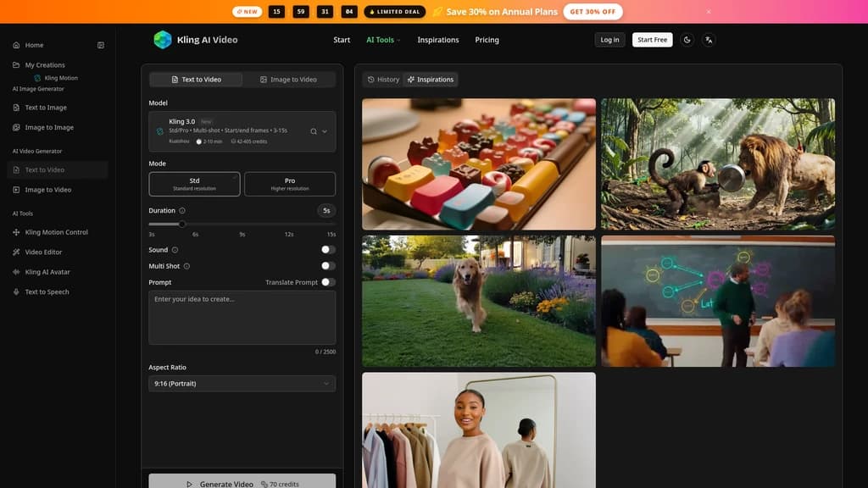
Task: Click the My Creations folder icon
Action: click(16, 64)
